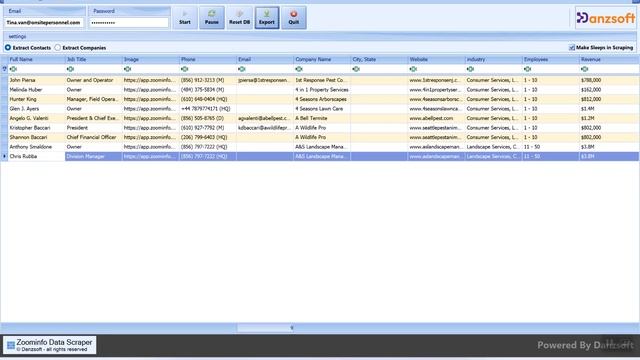This screenshot has height=360, width=640.
Task: Click the Pause toolbar button
Action: click(x=211, y=18)
